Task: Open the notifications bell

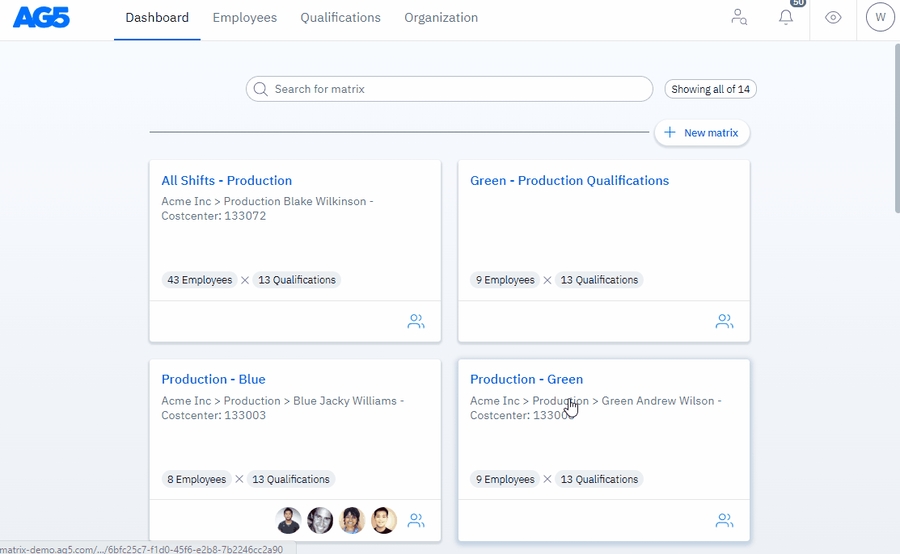Action: [x=786, y=18]
